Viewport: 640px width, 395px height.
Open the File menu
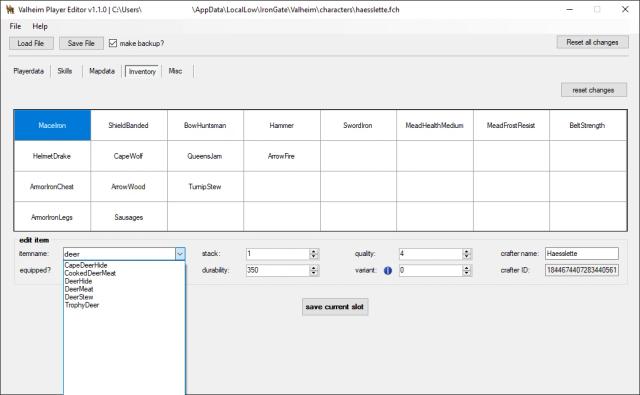point(15,26)
